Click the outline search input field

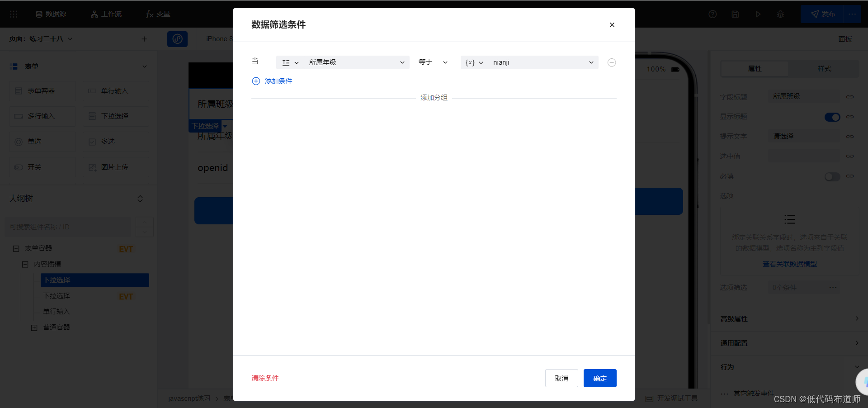(68, 227)
